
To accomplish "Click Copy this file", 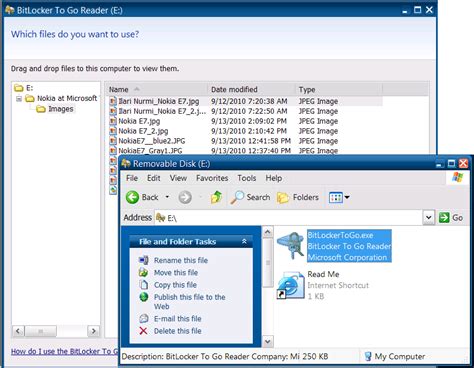I will click(175, 285).
